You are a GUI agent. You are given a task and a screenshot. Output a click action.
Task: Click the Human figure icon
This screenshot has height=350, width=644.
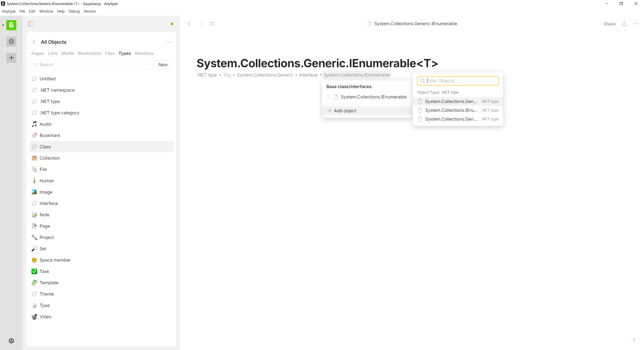click(x=34, y=181)
